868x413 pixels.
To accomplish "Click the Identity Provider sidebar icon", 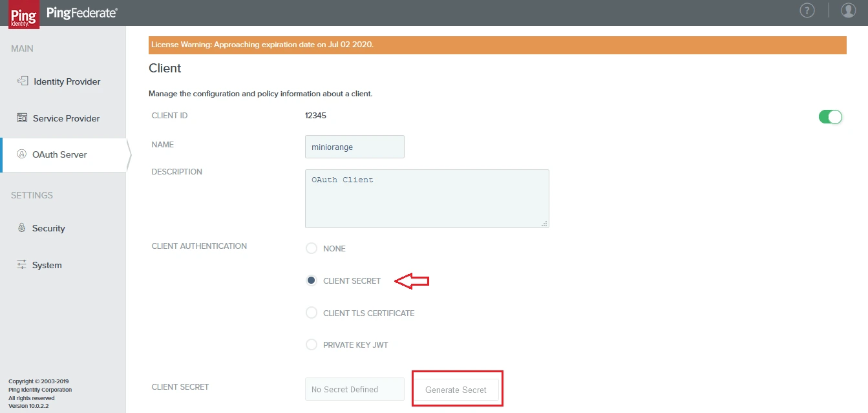I will [x=22, y=81].
